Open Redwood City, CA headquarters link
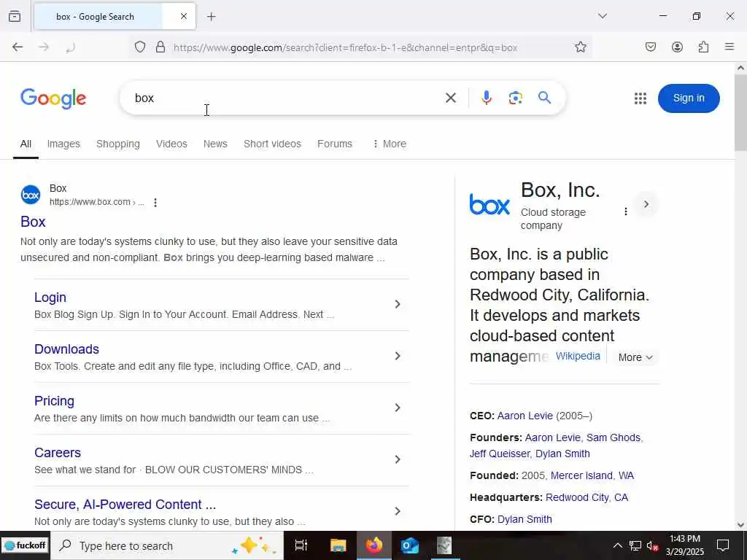Viewport: 747px width, 560px height. click(x=587, y=497)
